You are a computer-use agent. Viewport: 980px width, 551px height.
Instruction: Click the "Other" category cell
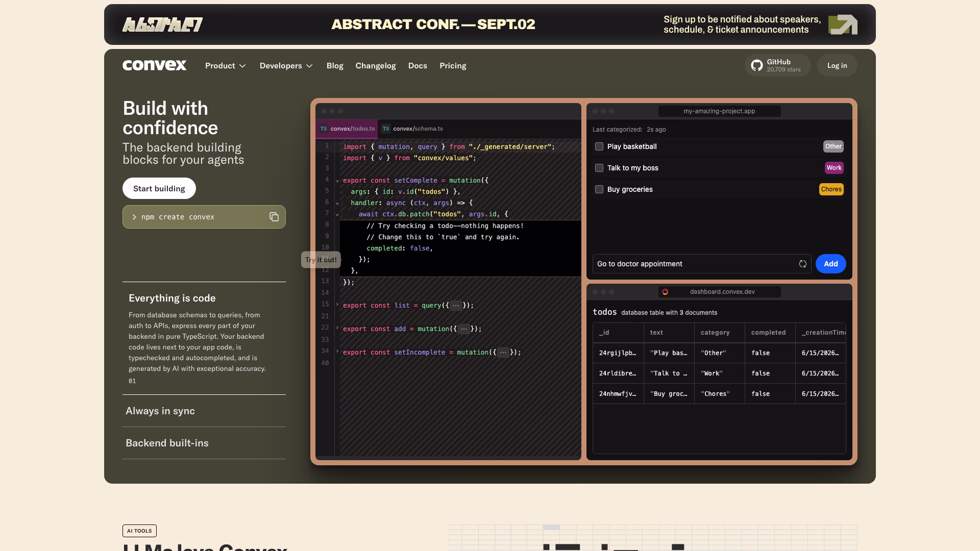point(720,353)
